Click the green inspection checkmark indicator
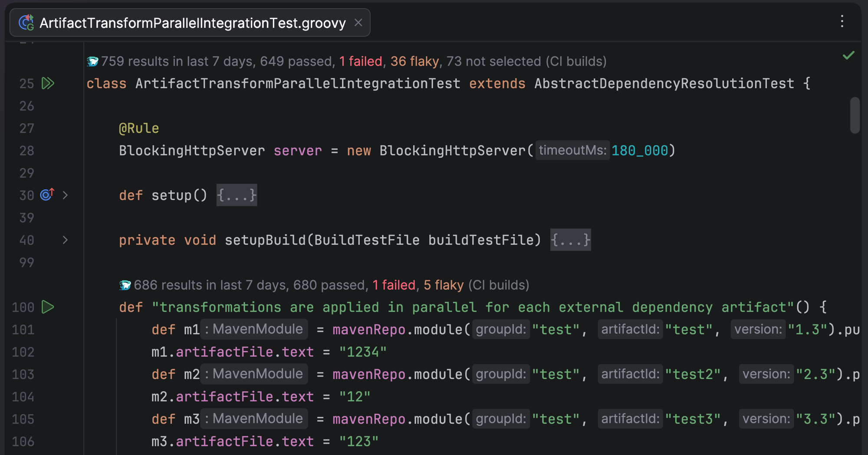This screenshot has height=455, width=868. click(x=848, y=56)
